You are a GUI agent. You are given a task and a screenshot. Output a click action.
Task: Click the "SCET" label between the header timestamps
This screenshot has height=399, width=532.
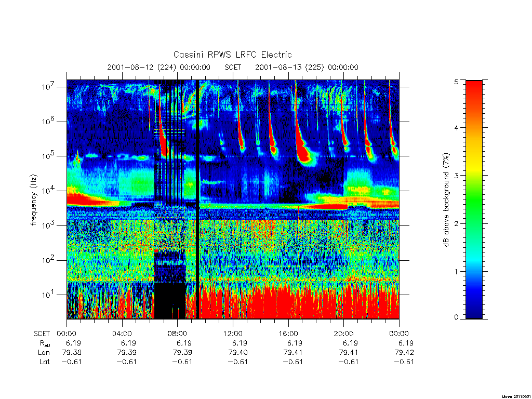tap(233, 67)
